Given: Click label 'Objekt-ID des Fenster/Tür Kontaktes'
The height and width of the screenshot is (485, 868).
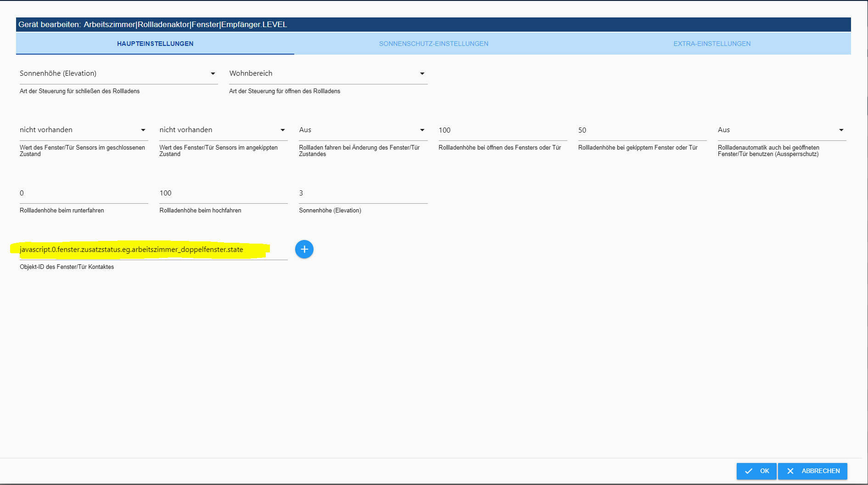Looking at the screenshot, I should coord(67,267).
